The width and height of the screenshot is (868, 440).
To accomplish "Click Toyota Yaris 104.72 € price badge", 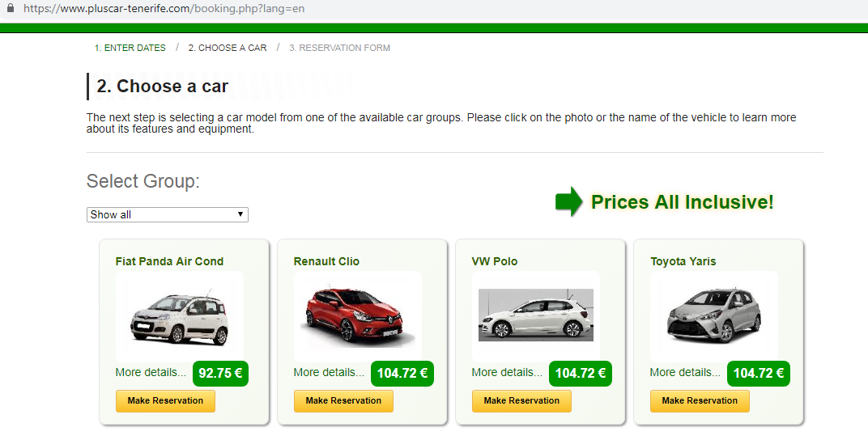I will tap(759, 373).
